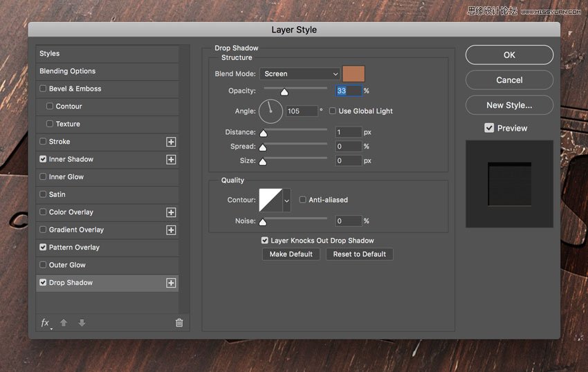Select Blending Options in the sidebar
The image size is (588, 372).
[x=68, y=71]
